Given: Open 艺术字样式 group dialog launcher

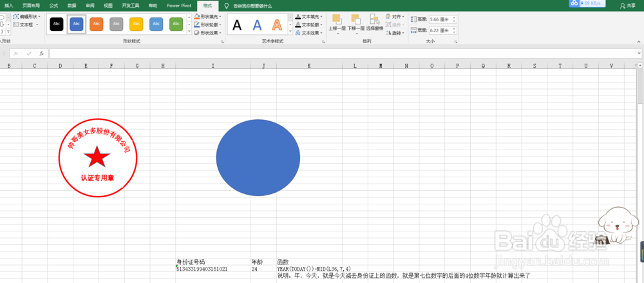Looking at the screenshot, I should coord(323,42).
